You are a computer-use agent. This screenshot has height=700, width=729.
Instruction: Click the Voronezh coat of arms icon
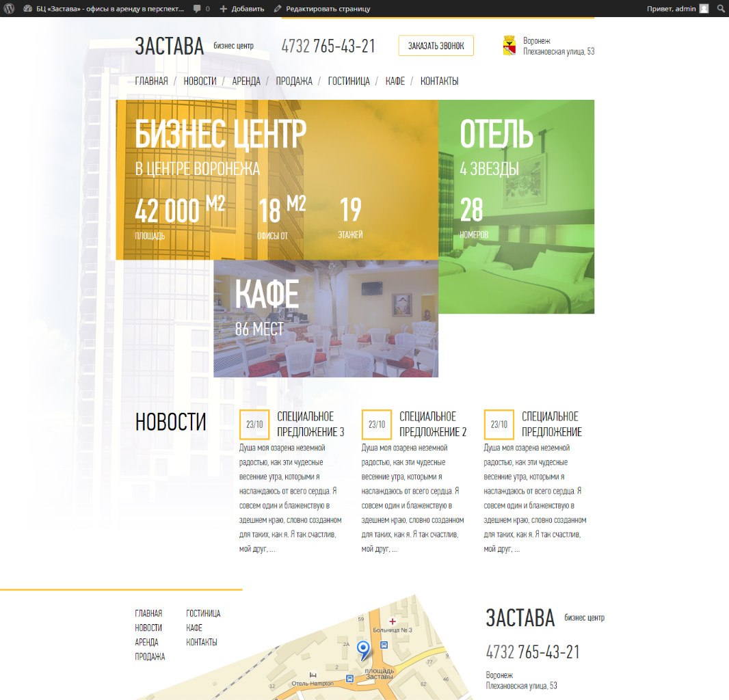(509, 46)
